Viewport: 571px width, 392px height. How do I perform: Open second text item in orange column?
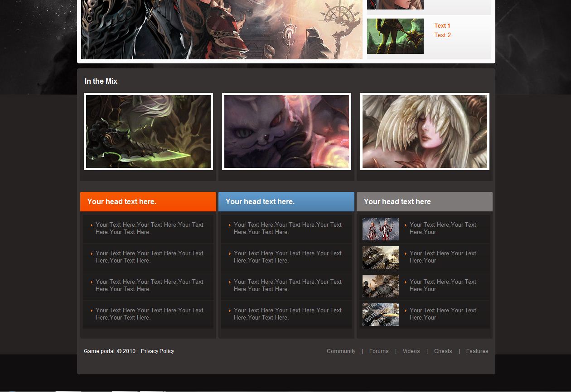tap(149, 257)
